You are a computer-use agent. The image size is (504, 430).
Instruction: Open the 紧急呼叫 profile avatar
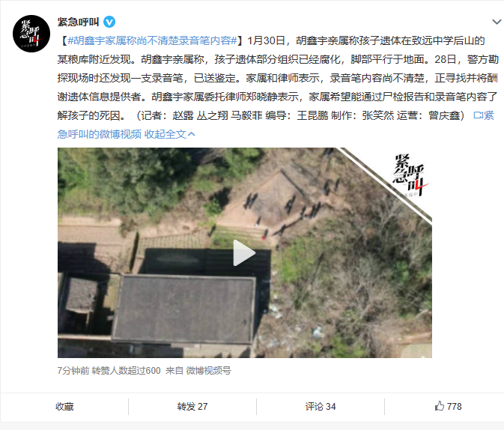tap(31, 34)
